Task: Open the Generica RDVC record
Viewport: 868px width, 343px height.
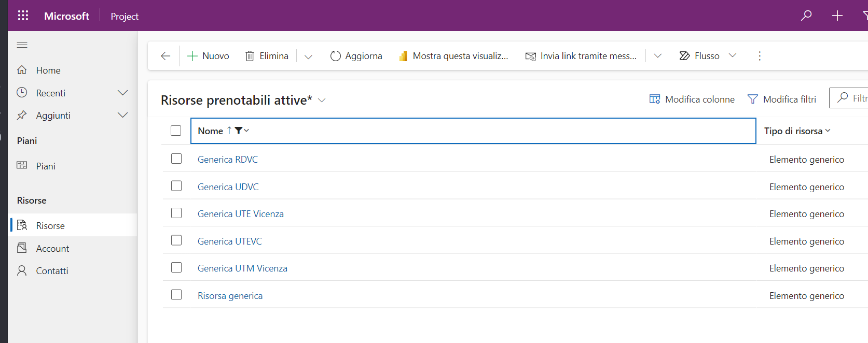Action: [x=228, y=160]
